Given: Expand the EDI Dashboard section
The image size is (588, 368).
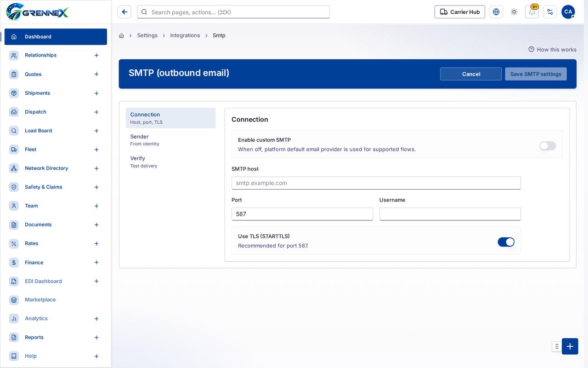Looking at the screenshot, I should click(x=96, y=281).
